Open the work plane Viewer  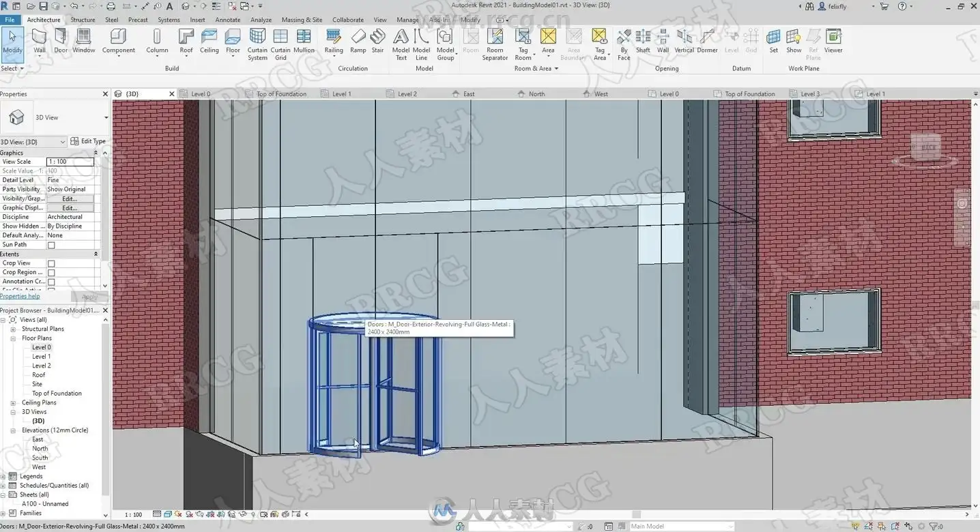pyautogui.click(x=833, y=42)
